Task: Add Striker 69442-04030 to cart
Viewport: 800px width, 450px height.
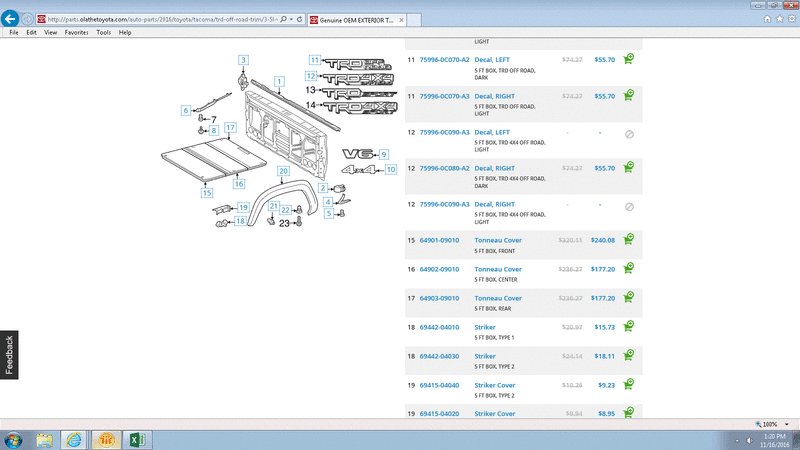Action: click(629, 355)
